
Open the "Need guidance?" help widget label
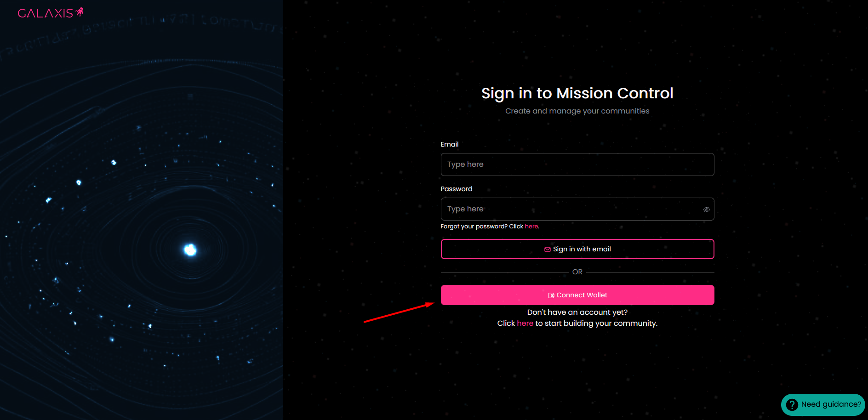click(x=831, y=404)
